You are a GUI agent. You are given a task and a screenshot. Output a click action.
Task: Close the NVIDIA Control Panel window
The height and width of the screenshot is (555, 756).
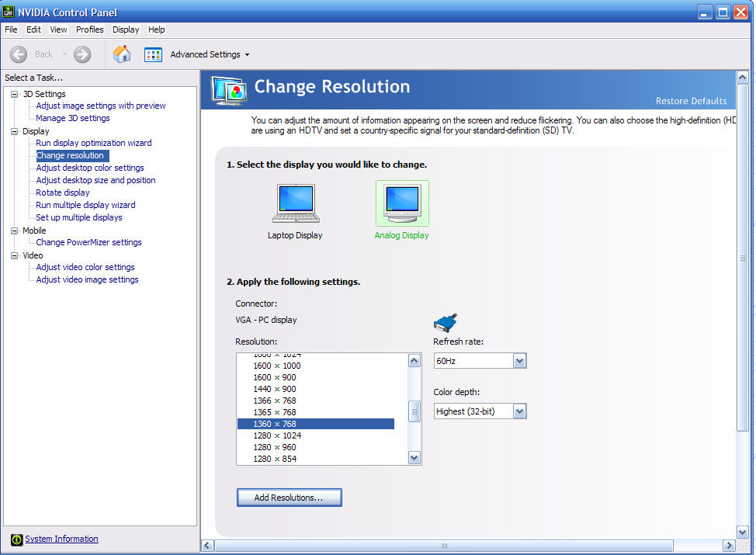pos(740,12)
